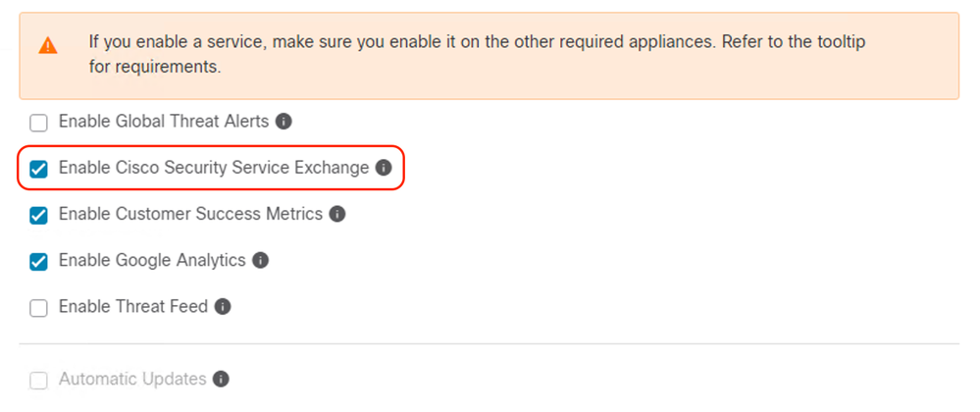Click the 'Enable Threat Feed' label text

[x=133, y=306]
